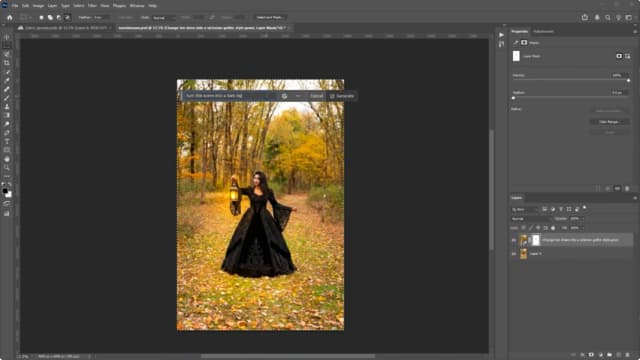Open the Actions play-icon panel
This screenshot has height=360, width=640.
501,35
